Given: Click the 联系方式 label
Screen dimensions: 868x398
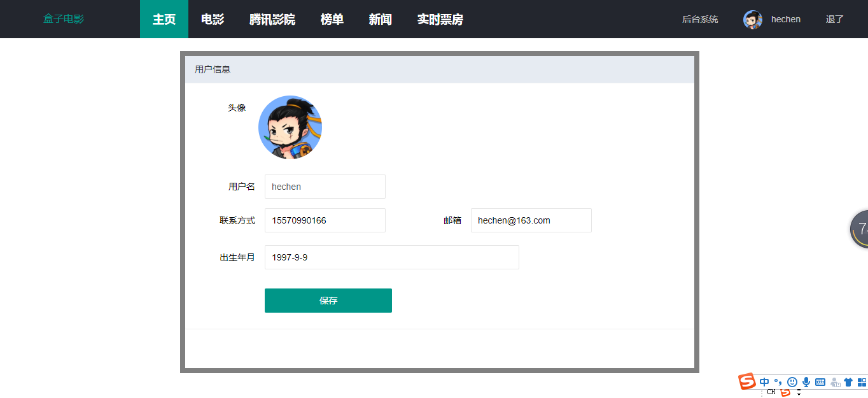Looking at the screenshot, I should (x=237, y=220).
